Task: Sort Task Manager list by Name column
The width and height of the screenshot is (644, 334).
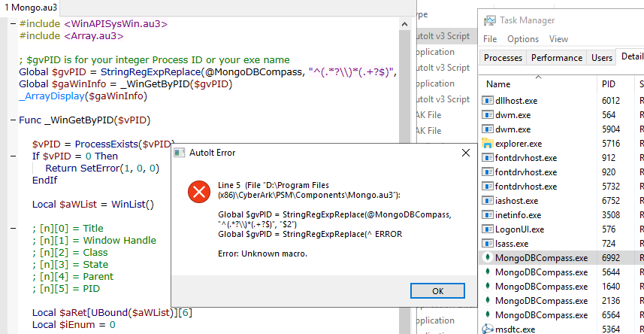Action: click(538, 84)
